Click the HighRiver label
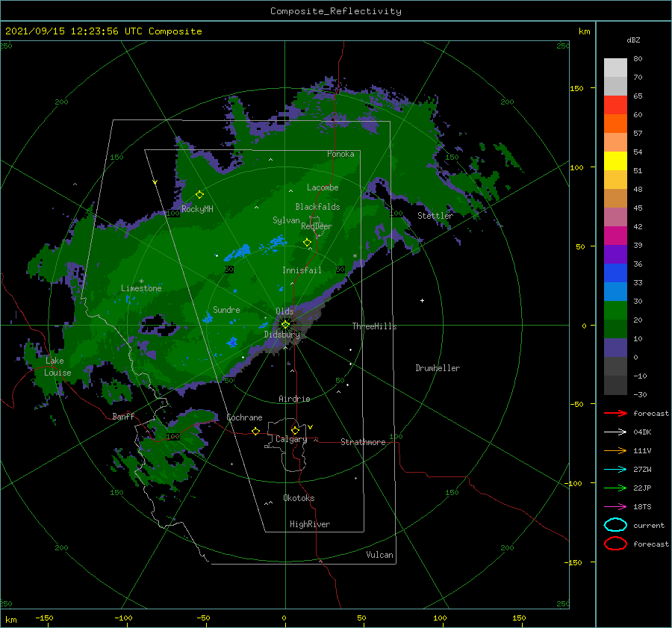This screenshot has height=628, width=672. (310, 524)
